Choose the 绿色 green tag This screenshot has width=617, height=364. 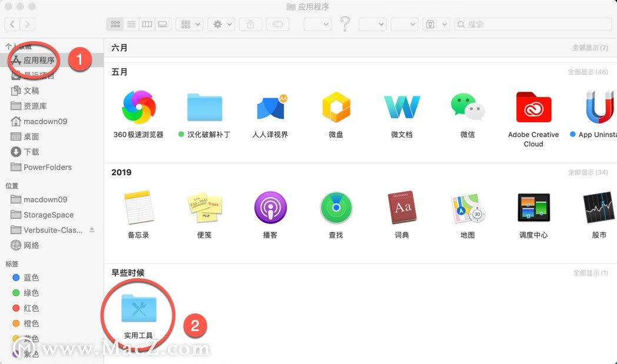pos(52,293)
